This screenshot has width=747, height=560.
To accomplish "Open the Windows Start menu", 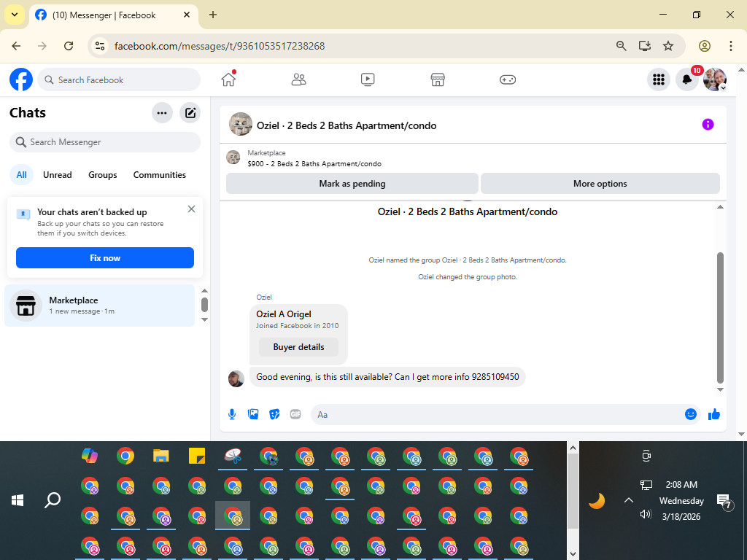I will [18, 500].
